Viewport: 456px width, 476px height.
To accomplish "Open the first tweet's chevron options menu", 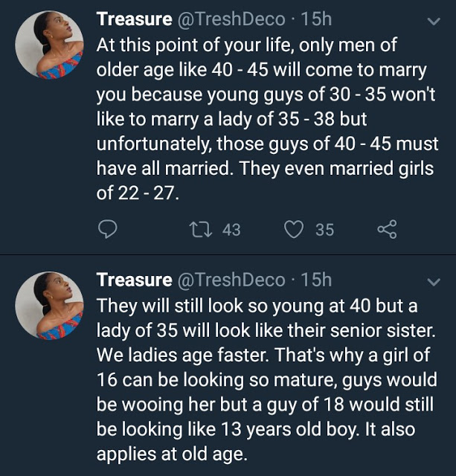I will point(433,21).
